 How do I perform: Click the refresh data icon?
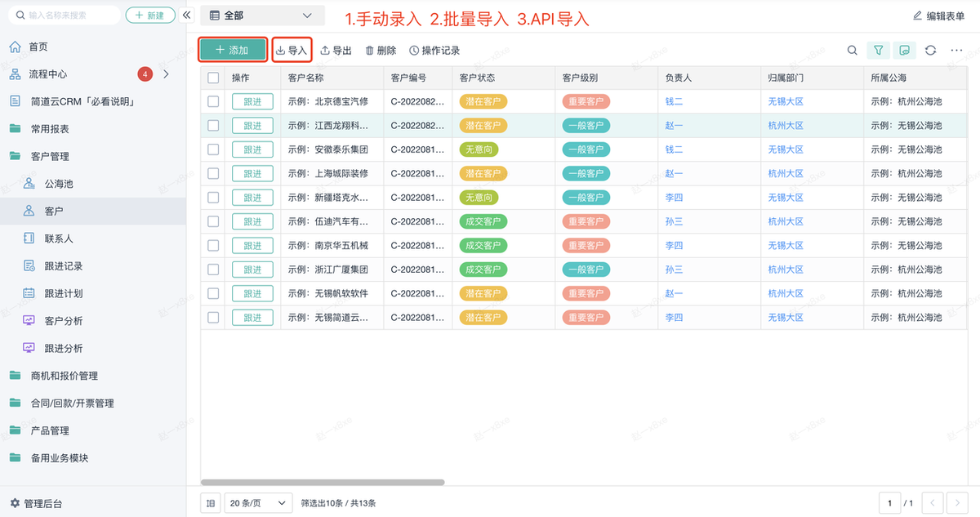[930, 51]
